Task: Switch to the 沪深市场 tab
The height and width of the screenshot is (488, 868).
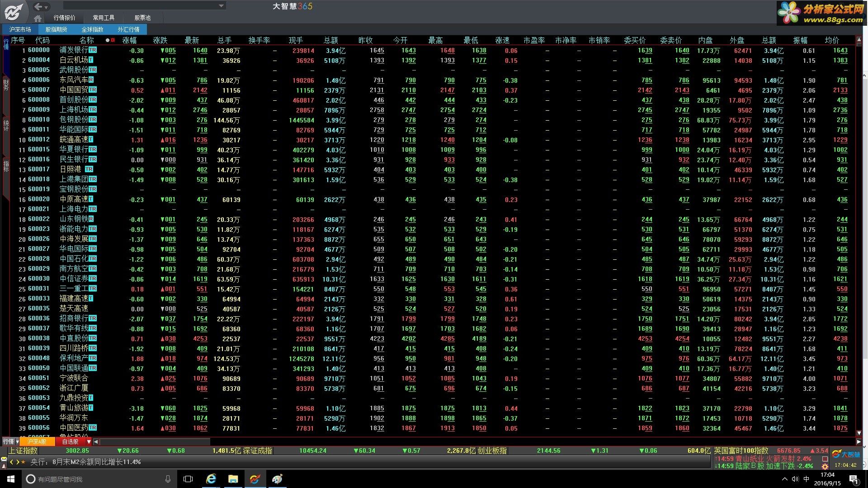Action: point(20,29)
